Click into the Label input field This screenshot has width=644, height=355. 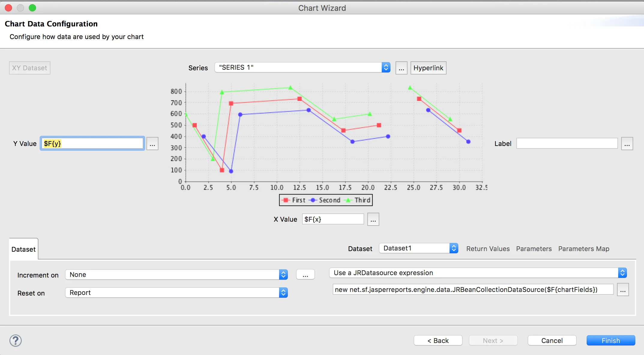[567, 144]
